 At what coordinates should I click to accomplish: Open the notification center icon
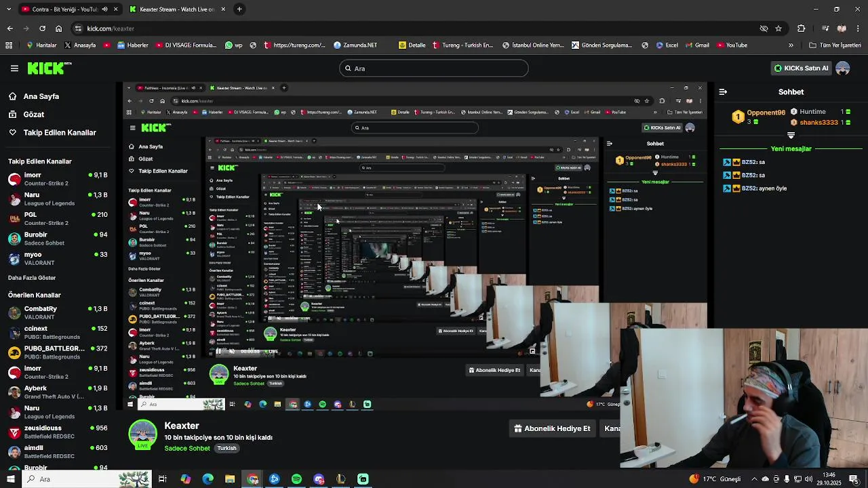pos(853,479)
